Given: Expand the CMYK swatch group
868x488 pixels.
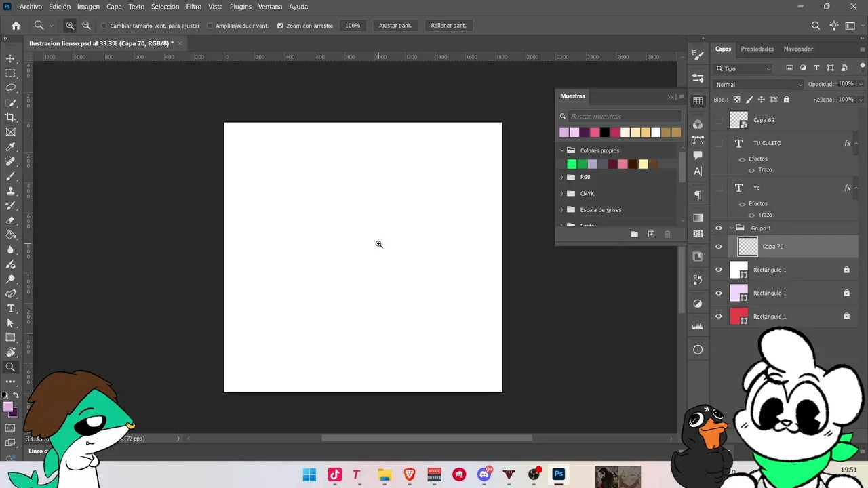Looking at the screenshot, I should [x=561, y=194].
